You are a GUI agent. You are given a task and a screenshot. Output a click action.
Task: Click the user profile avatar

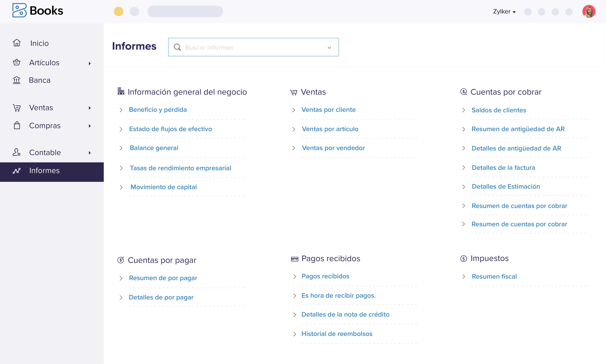[589, 12]
